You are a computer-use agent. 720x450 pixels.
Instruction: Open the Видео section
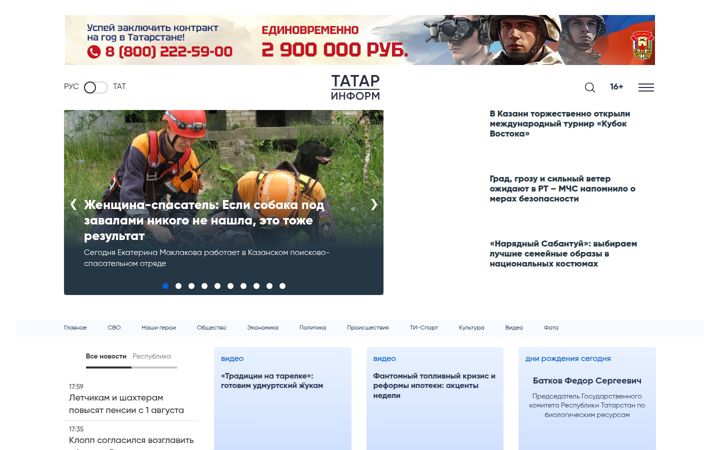click(x=514, y=327)
